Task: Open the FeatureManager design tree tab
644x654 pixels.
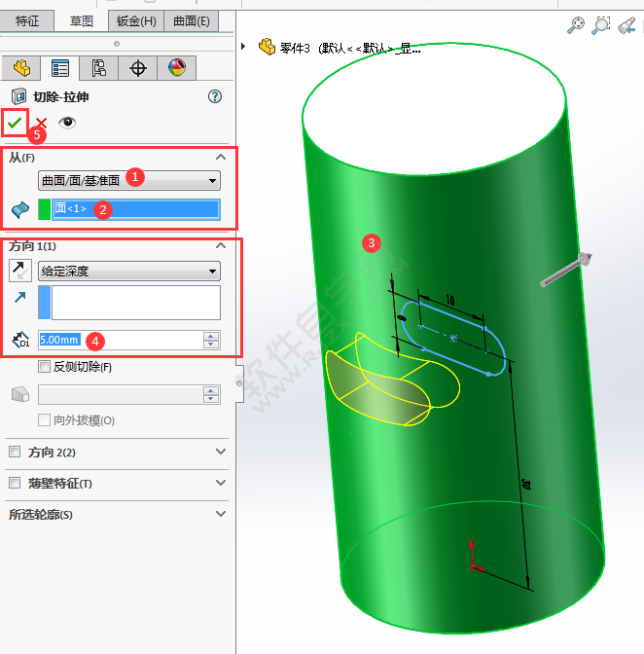Action: click(x=21, y=68)
